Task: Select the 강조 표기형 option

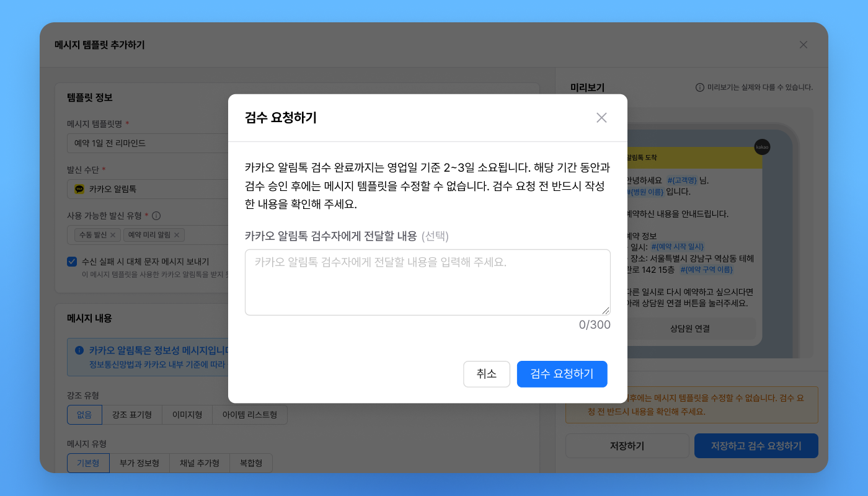Action: pyautogui.click(x=132, y=415)
